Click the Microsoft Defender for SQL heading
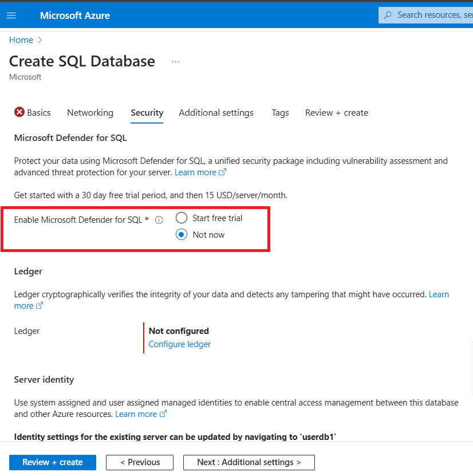This screenshot has height=476, width=473. 70,138
